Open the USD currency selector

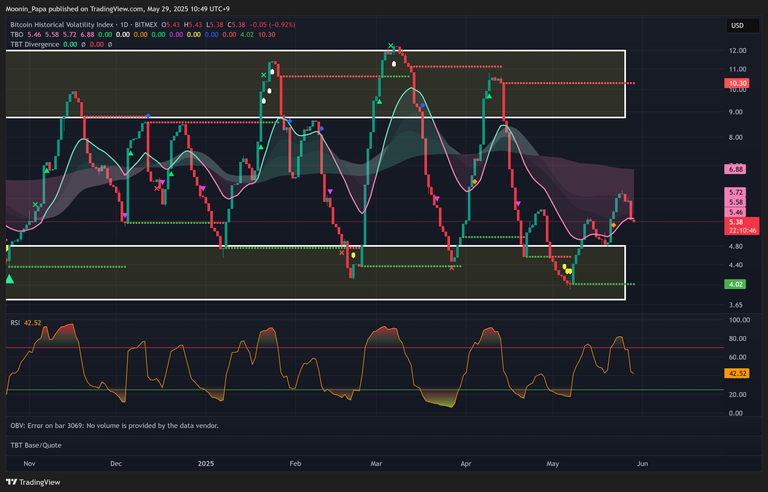click(741, 25)
